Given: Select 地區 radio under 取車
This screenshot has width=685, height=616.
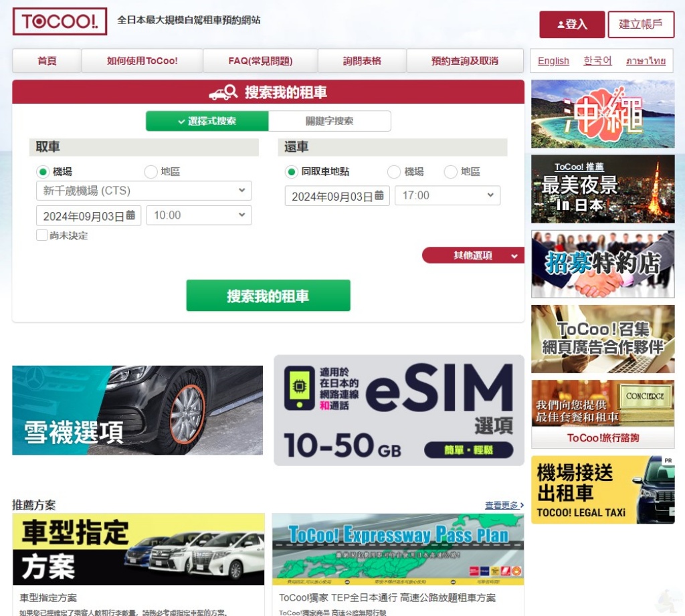Looking at the screenshot, I should point(151,172).
